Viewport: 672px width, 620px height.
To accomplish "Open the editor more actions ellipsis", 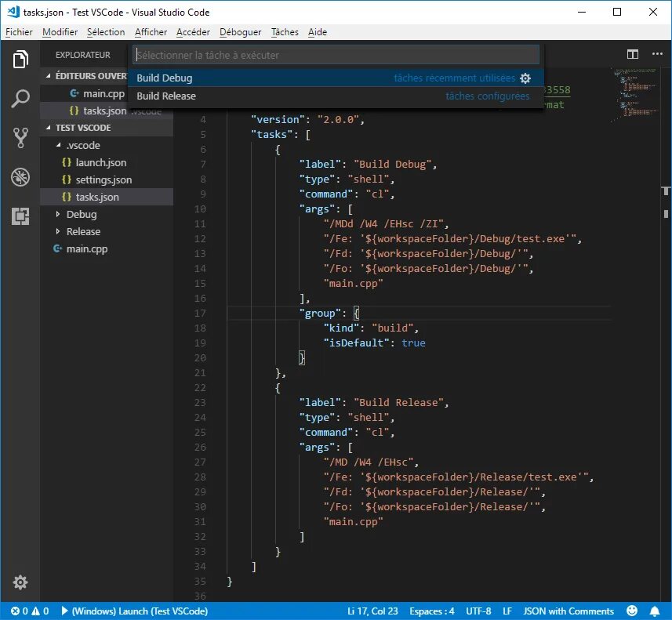I will [657, 54].
